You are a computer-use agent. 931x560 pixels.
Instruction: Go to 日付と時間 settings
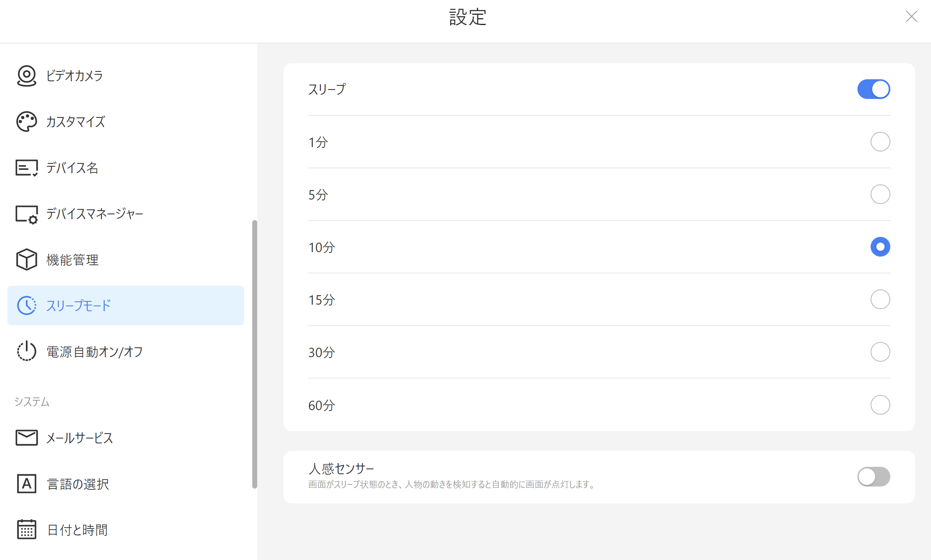(77, 530)
